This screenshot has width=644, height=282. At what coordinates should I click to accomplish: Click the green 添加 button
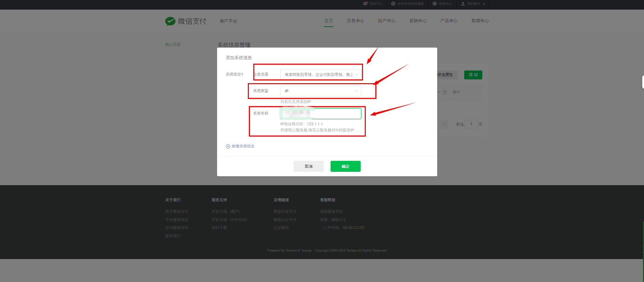click(473, 75)
